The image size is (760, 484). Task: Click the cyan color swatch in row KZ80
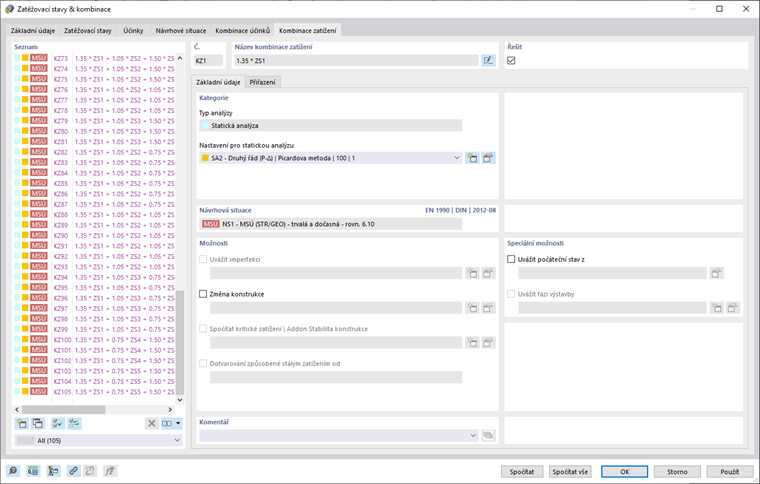coord(17,131)
